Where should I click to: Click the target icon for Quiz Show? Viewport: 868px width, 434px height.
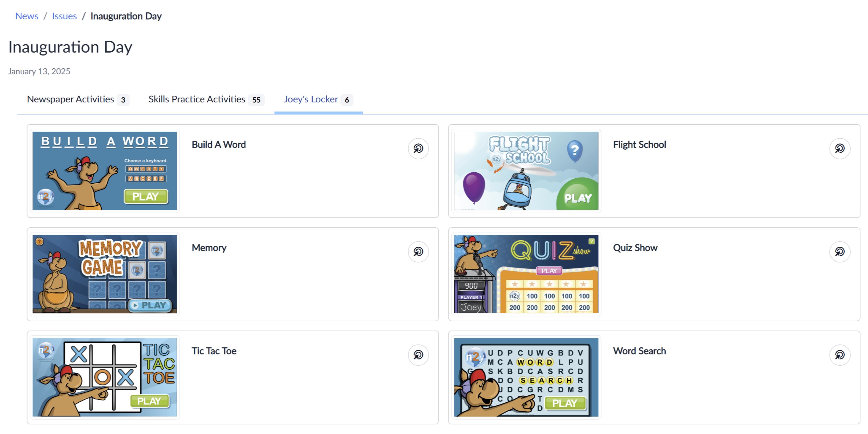840,251
